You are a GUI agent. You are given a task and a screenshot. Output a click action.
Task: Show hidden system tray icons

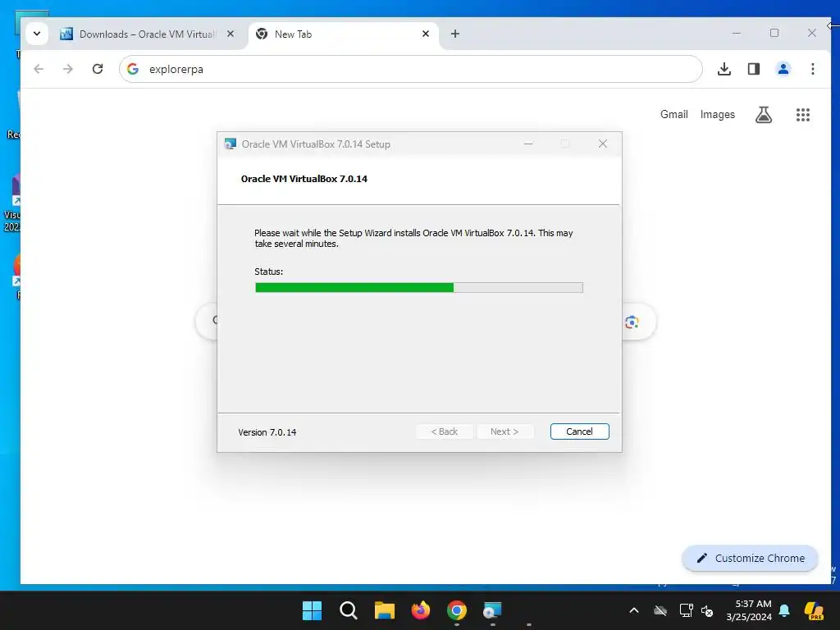pos(634,610)
